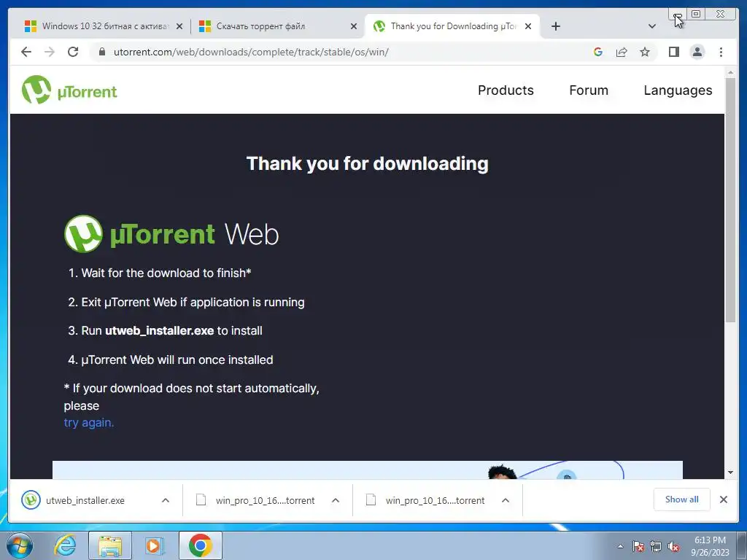Click the page scrollbar down arrow
Image resolution: width=747 pixels, height=560 pixels.
730,472
